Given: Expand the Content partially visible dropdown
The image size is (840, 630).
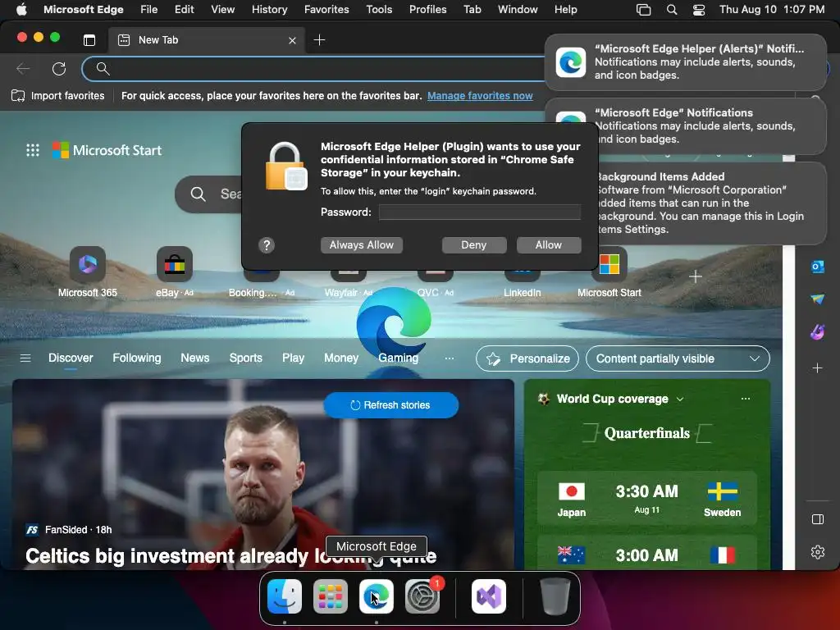Looking at the screenshot, I should [x=678, y=358].
